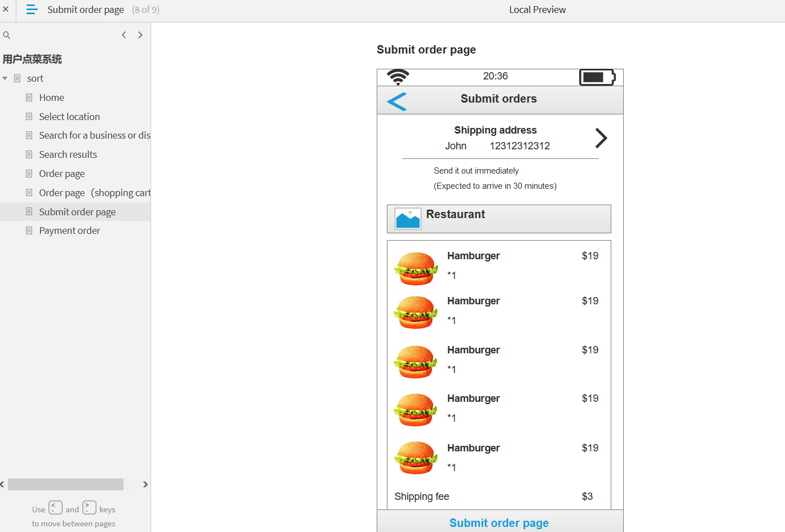
Task: Go to previous page with left chevron
Action: click(124, 35)
